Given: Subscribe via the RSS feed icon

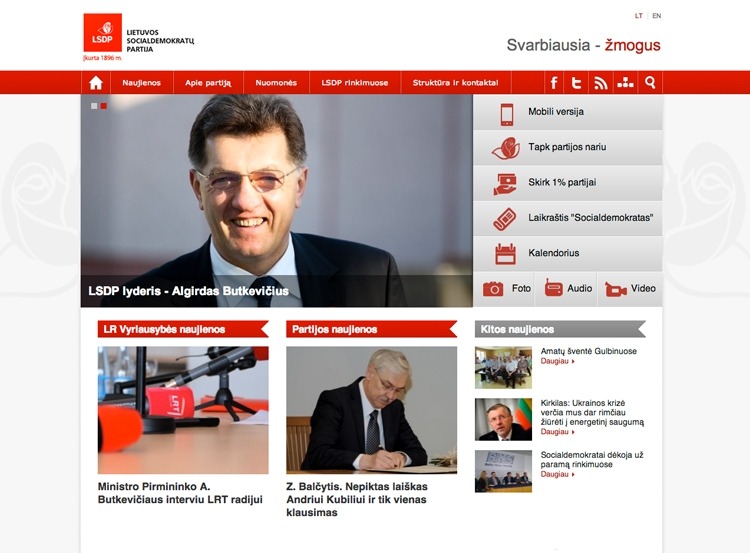Looking at the screenshot, I should [600, 83].
